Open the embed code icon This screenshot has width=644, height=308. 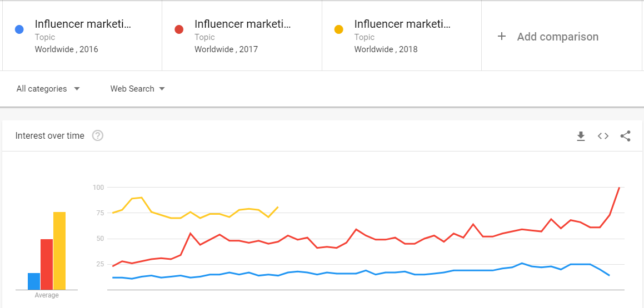tap(603, 136)
